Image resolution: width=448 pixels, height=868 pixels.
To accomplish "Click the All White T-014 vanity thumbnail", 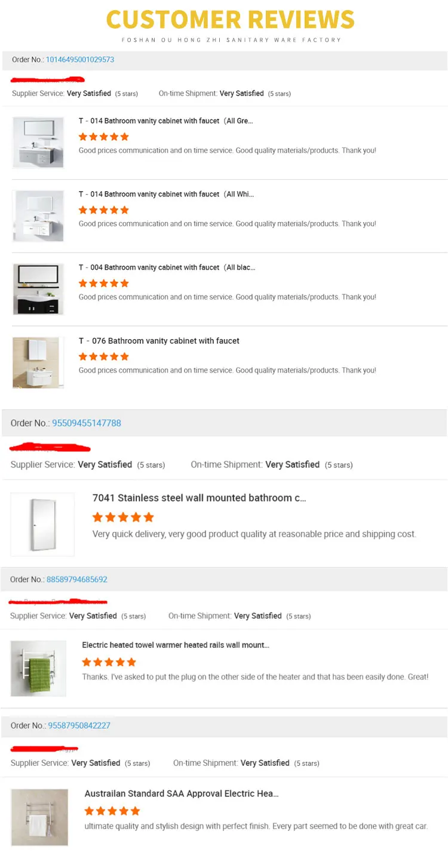I will [x=38, y=216].
